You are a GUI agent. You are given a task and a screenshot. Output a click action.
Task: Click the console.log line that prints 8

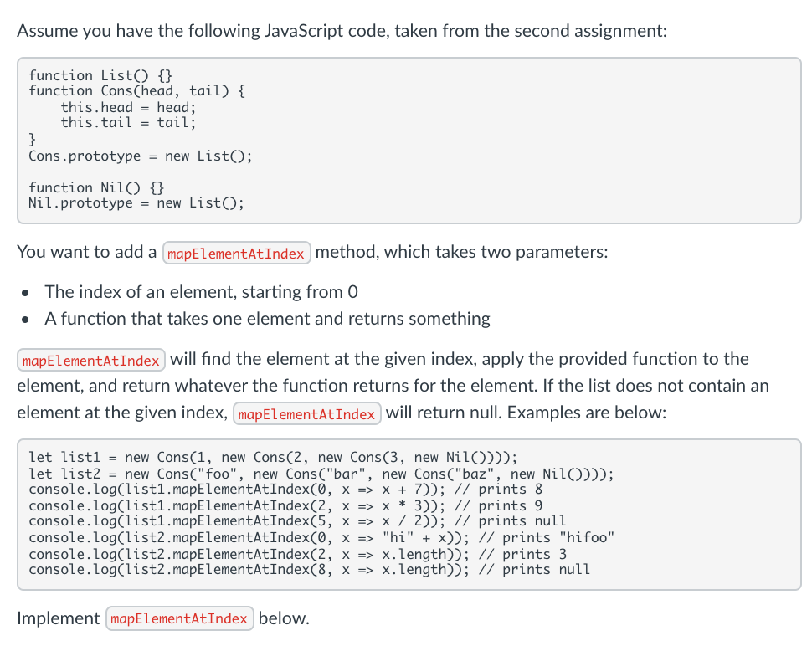coord(285,490)
